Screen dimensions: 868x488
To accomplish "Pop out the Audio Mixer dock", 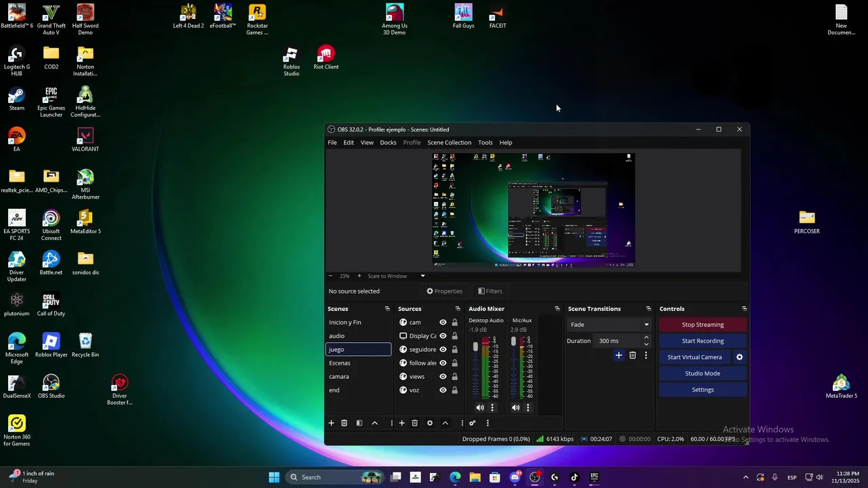I will coord(557,309).
